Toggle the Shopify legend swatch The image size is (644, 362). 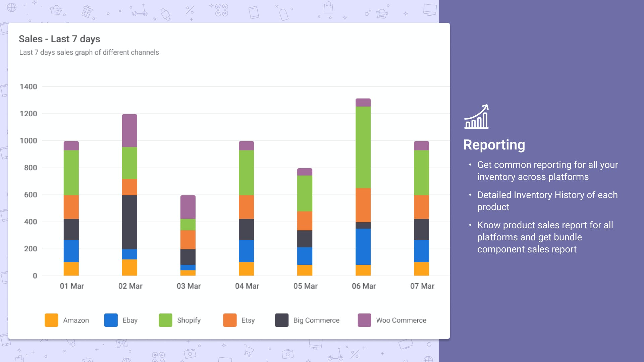click(165, 320)
